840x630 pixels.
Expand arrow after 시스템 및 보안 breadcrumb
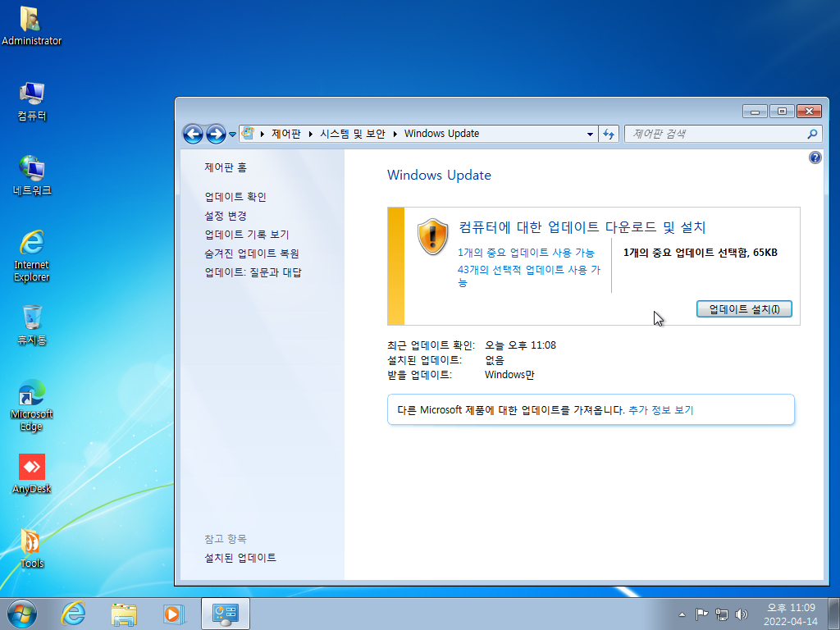coord(395,134)
